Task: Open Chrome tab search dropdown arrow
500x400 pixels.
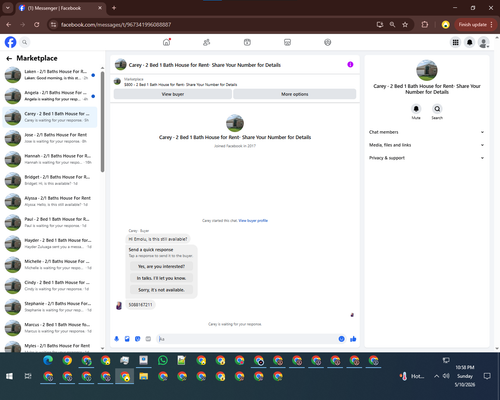Action: pos(7,8)
